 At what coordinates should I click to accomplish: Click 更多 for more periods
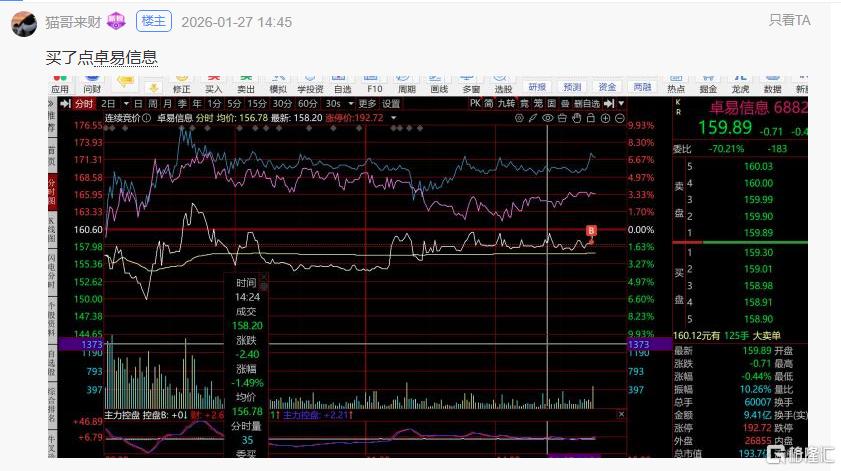[x=367, y=104]
